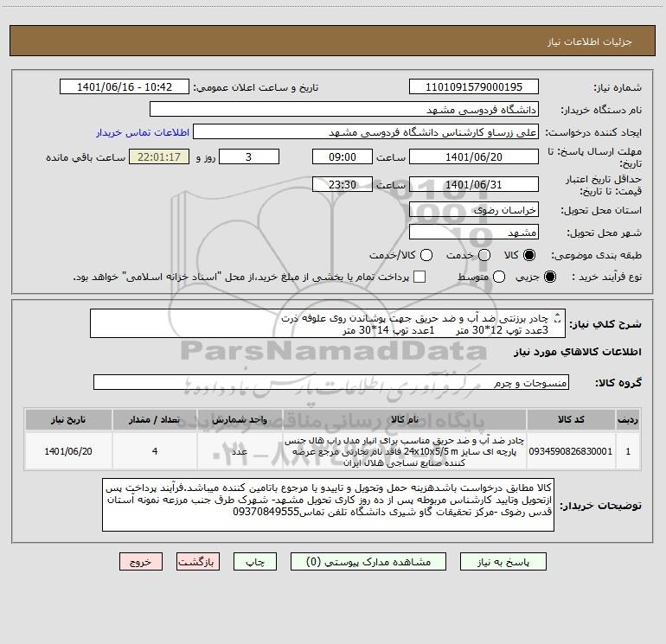Click the description box scroll arrows
666x644 pixels.
coord(558,317)
